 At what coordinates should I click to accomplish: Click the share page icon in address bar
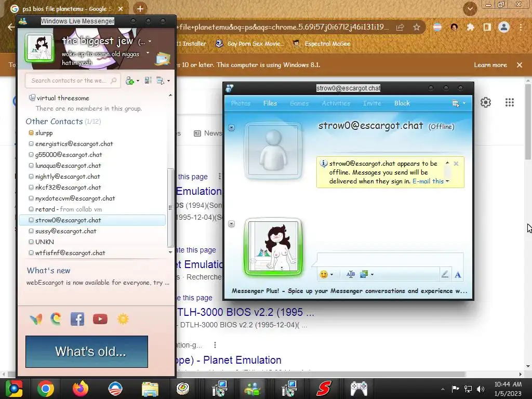point(400,27)
